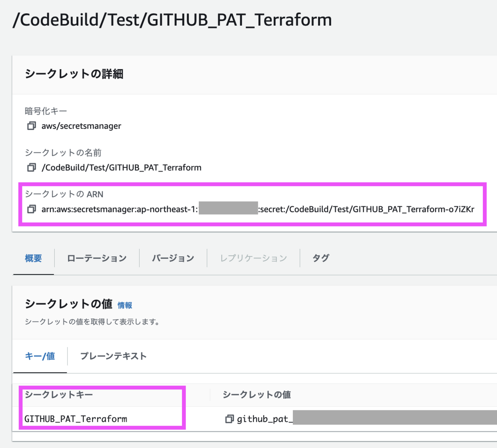Open the 情報 link beside シークレットの値
This screenshot has height=448, width=497.
click(125, 306)
